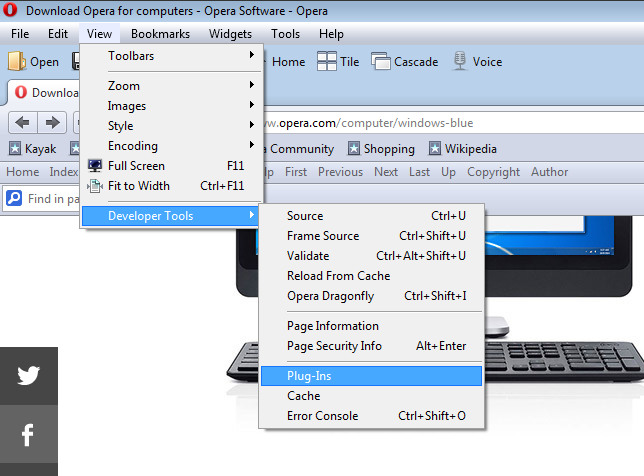
Task: Click the Up navigation link
Action: pos(448,172)
